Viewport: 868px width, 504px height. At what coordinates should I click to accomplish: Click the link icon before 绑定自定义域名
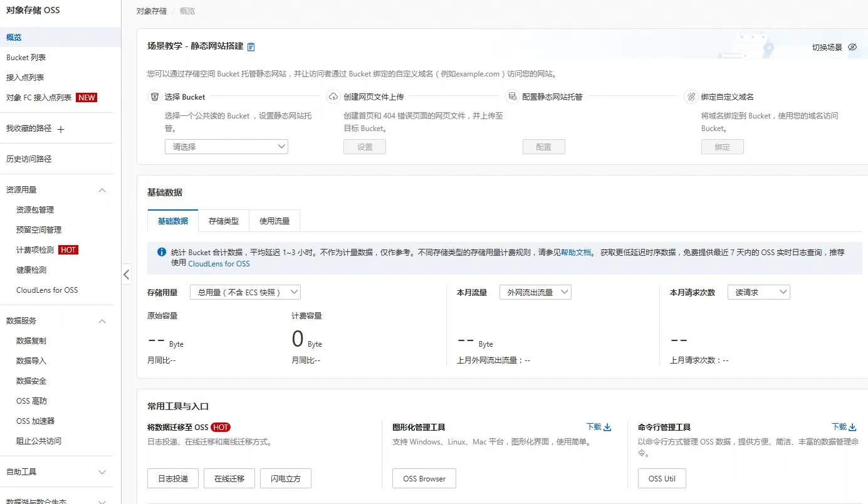coord(691,97)
